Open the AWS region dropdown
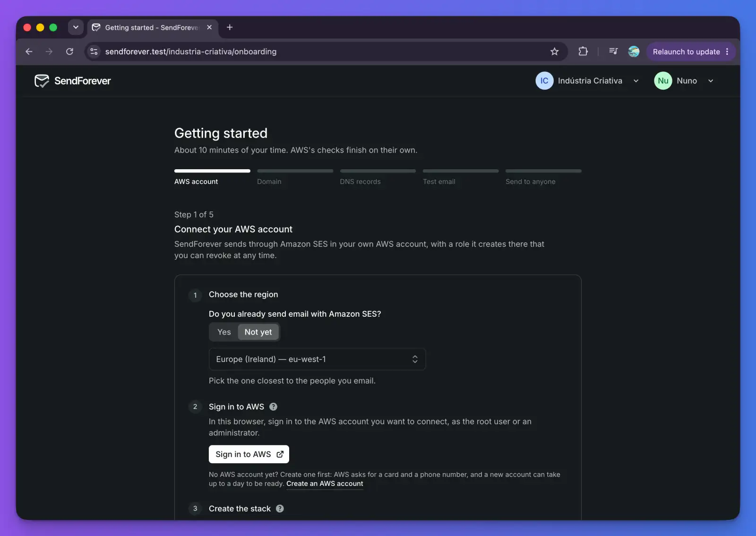Image resolution: width=756 pixels, height=536 pixels. pos(317,359)
